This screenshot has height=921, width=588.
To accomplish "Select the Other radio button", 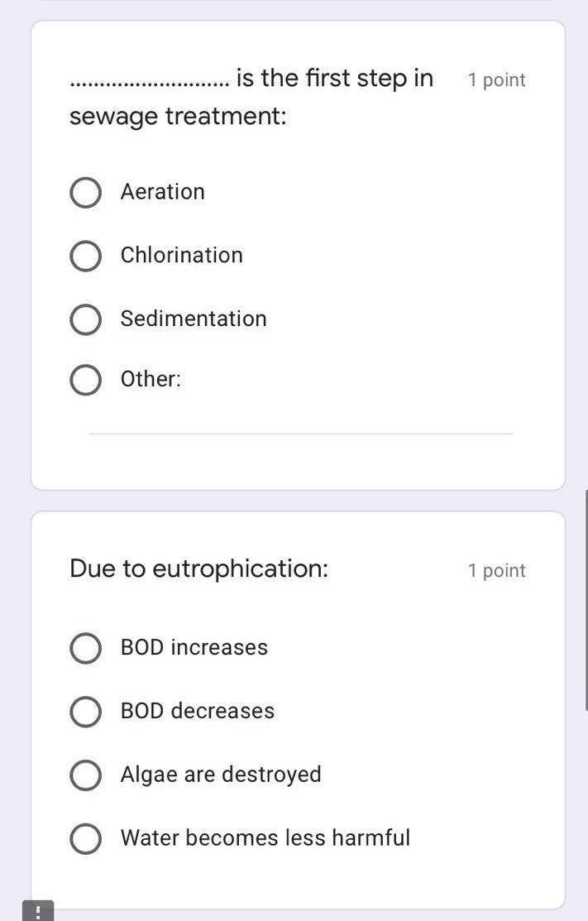I will (x=85, y=380).
